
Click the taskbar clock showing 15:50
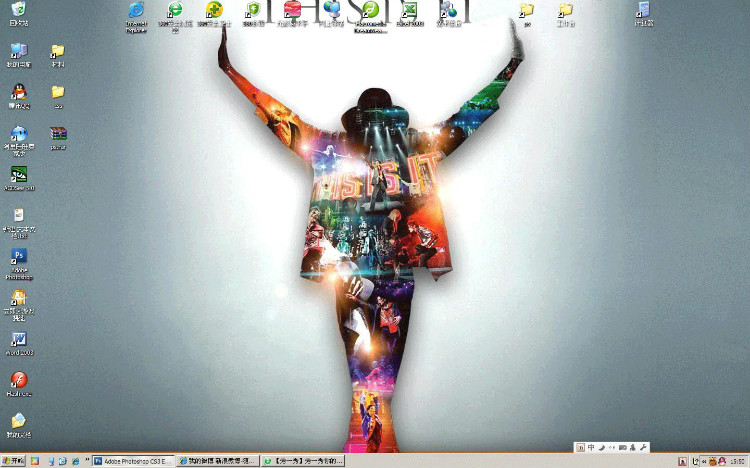(737, 462)
